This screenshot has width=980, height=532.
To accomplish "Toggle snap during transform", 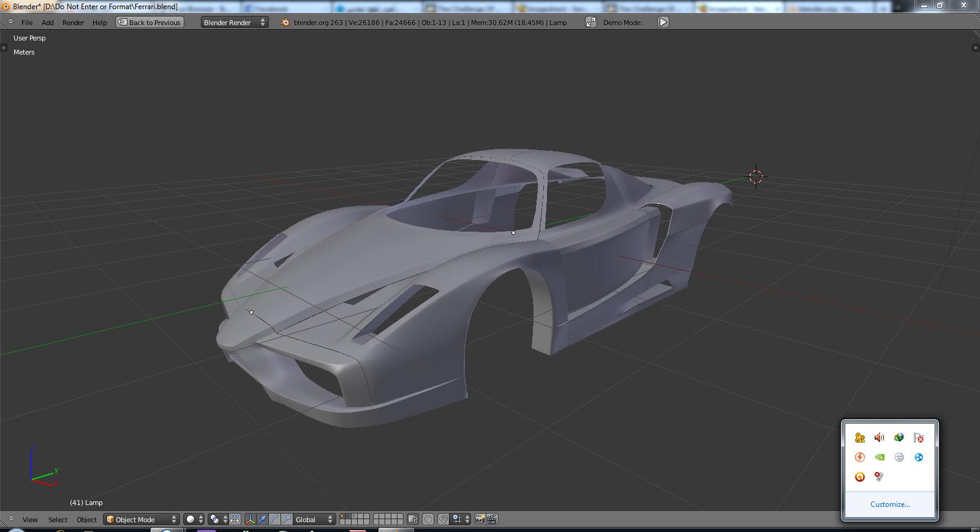I will coord(443,519).
